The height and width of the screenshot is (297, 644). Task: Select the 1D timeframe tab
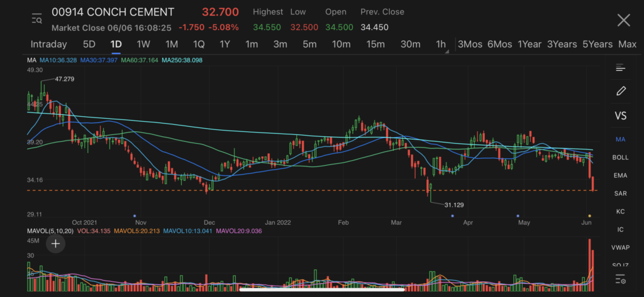point(116,45)
